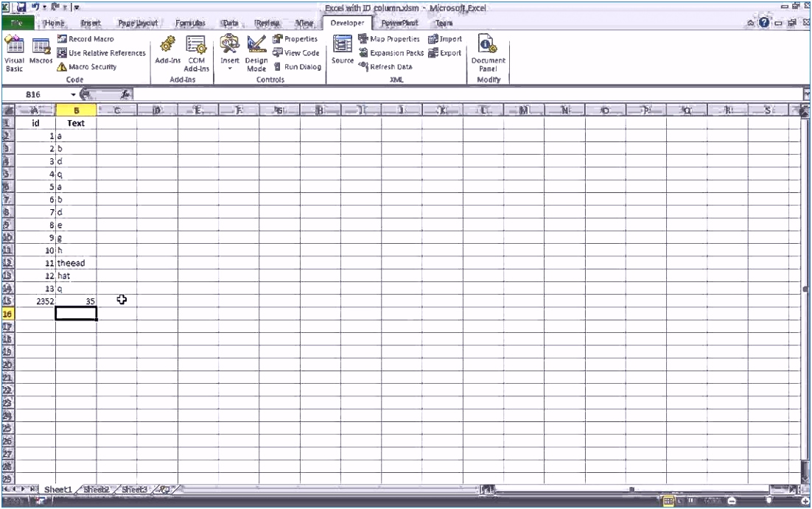
Task: Click into the formula bar
Action: (466, 94)
